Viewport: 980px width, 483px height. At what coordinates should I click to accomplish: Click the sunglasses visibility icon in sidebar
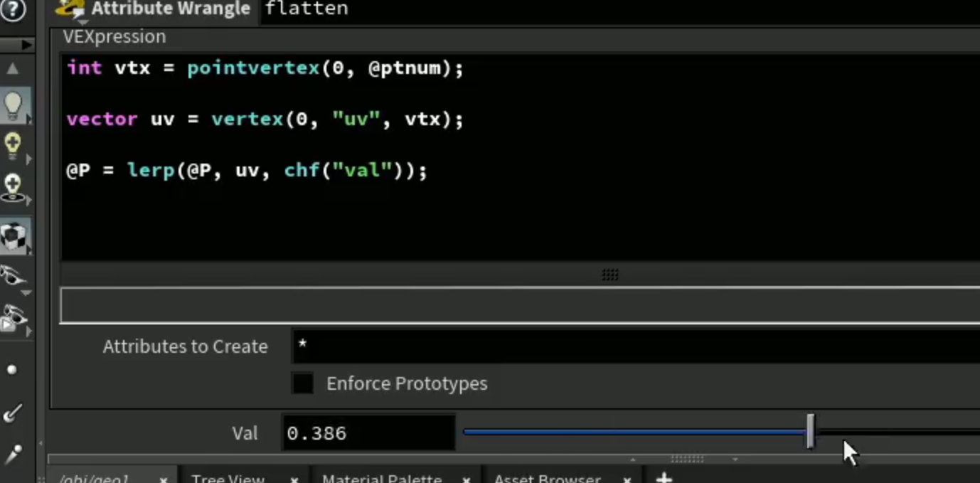[x=12, y=276]
